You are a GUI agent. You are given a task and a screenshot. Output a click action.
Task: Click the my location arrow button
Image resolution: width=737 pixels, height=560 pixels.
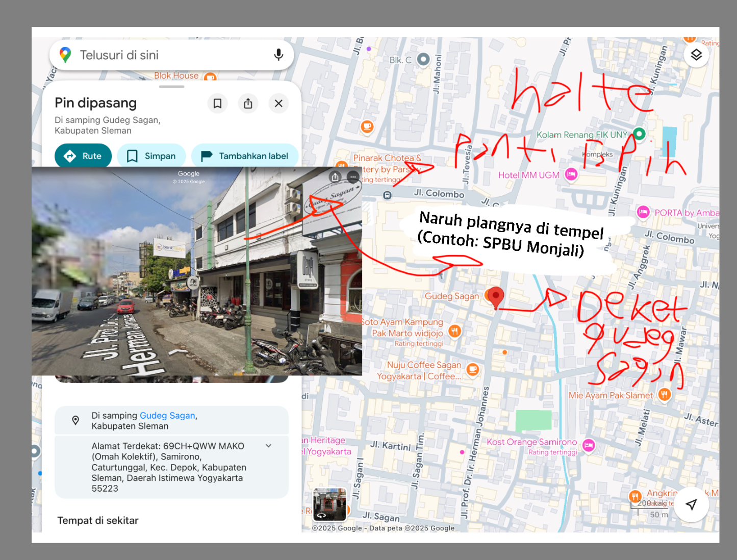(691, 504)
